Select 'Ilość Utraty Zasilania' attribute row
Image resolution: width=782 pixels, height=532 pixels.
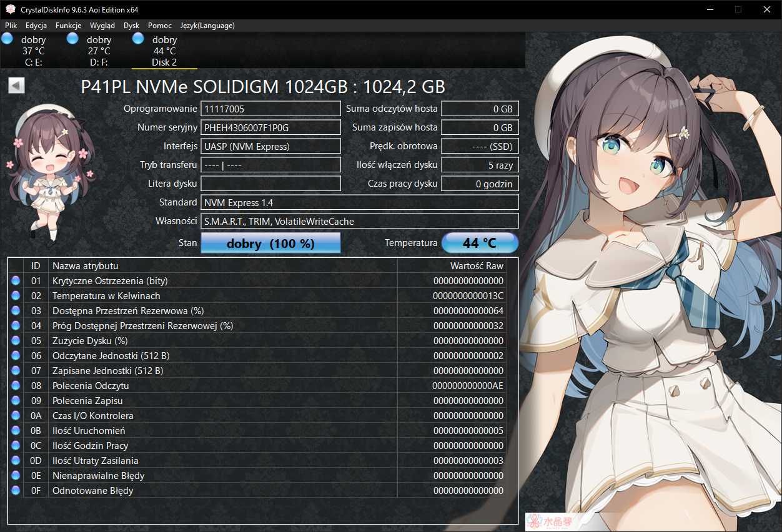pyautogui.click(x=258, y=460)
